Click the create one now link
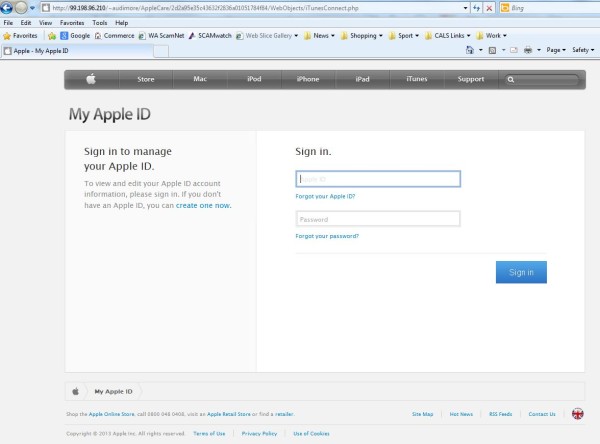600x444 pixels. click(203, 206)
